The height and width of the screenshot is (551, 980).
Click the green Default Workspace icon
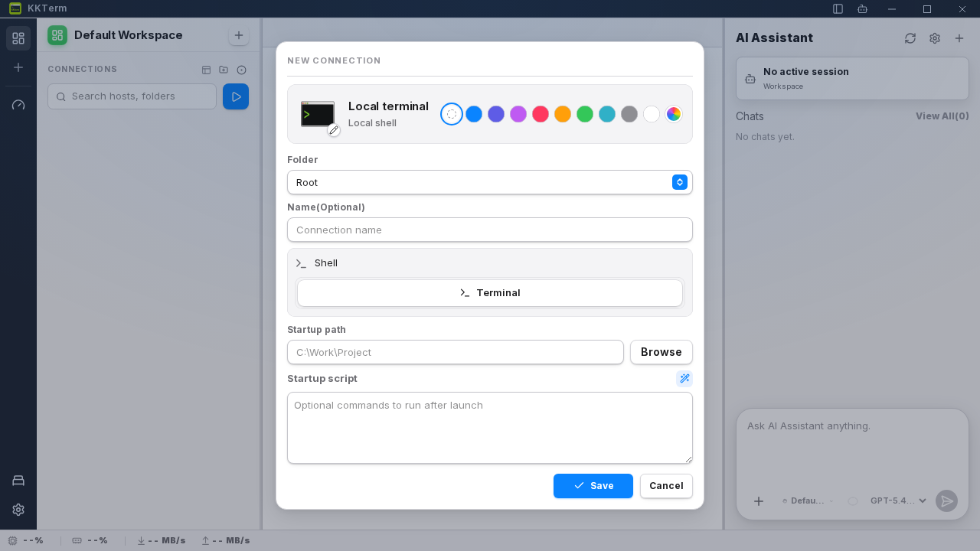click(57, 35)
